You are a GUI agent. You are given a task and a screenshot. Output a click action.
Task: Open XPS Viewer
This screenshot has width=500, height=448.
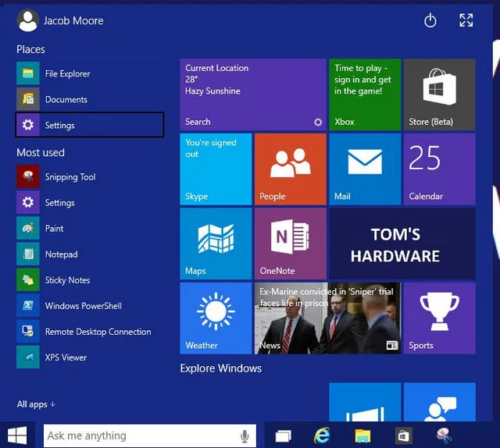point(90,357)
